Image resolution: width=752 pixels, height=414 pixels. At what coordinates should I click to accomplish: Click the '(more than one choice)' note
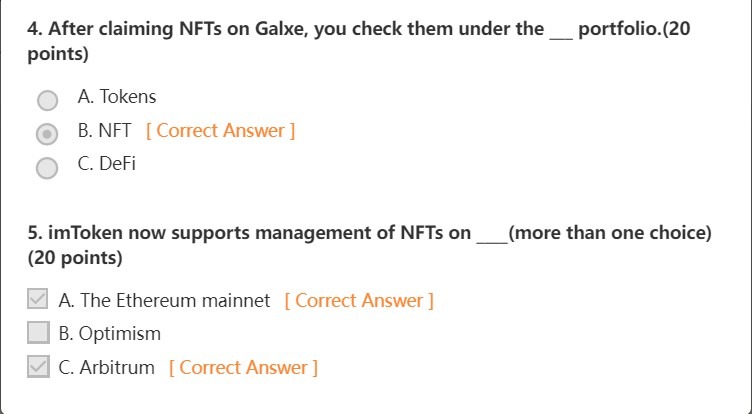[x=610, y=233]
